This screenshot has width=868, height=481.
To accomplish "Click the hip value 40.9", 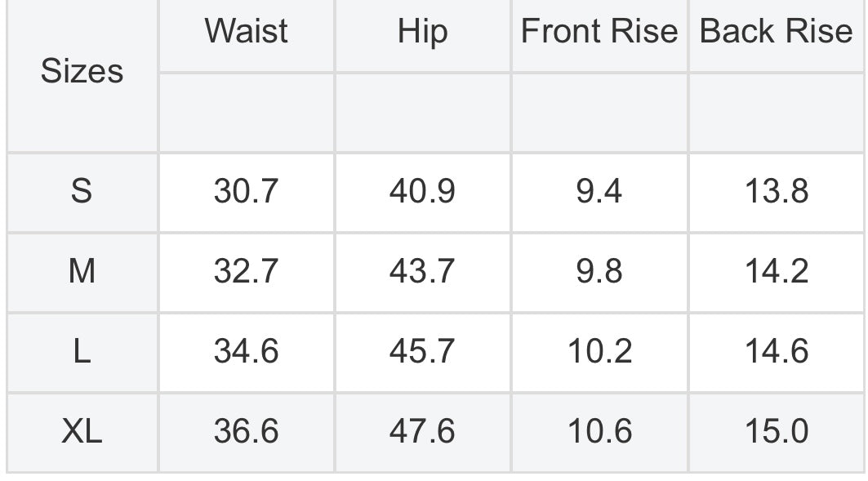I will (x=422, y=191).
